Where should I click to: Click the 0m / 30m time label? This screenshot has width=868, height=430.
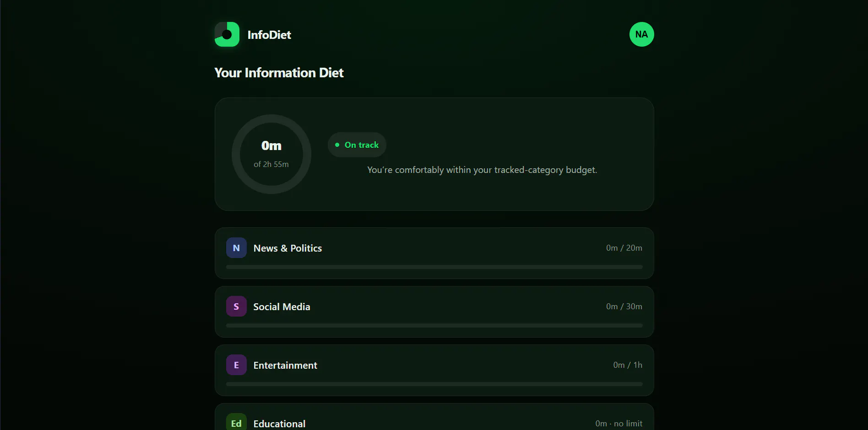(x=624, y=306)
